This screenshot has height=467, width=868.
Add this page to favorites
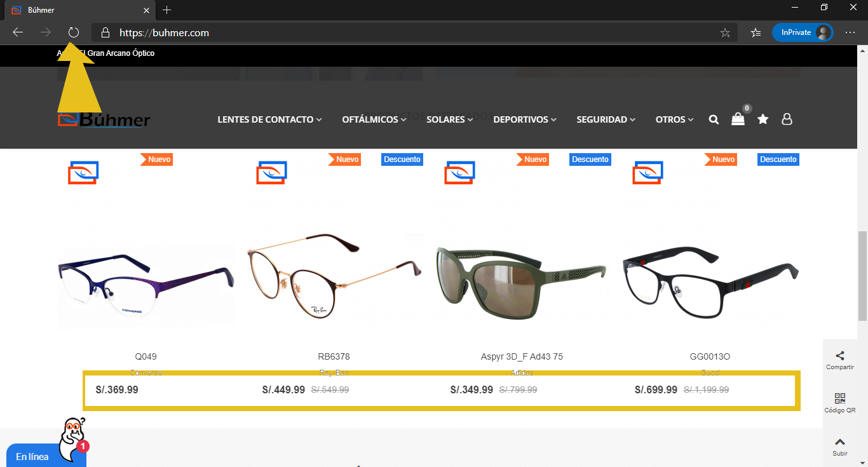(725, 33)
